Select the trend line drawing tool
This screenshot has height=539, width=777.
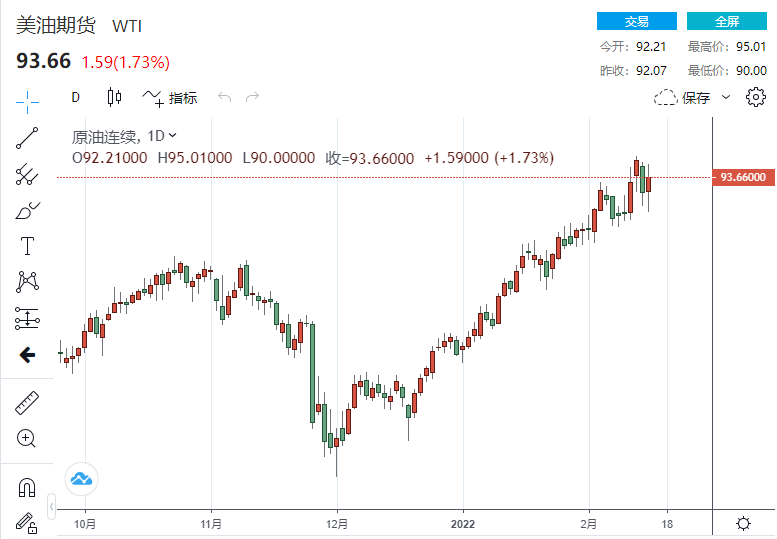[27, 138]
